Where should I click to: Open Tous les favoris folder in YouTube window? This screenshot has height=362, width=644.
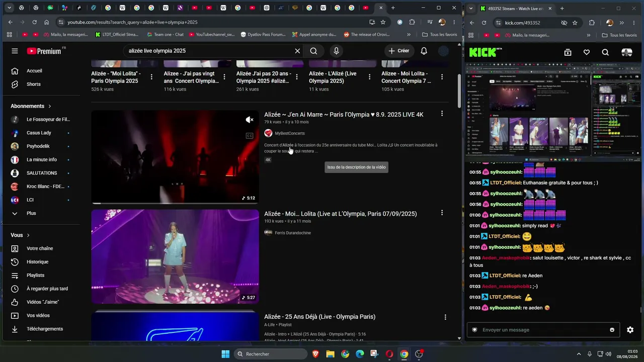point(440,35)
